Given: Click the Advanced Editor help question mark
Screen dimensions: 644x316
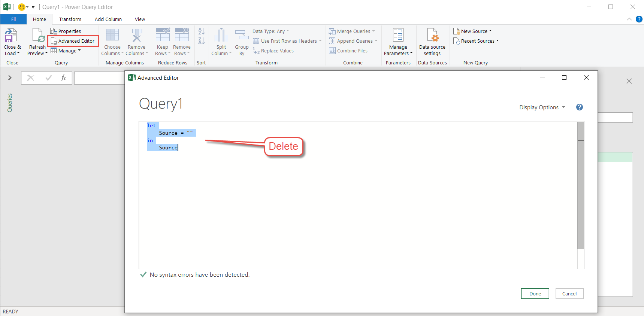Looking at the screenshot, I should pyautogui.click(x=579, y=107).
